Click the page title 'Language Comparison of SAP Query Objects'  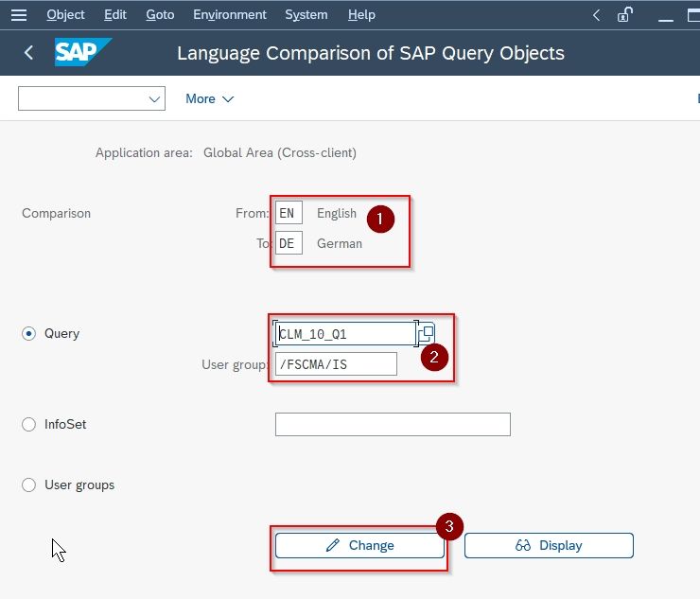click(371, 53)
